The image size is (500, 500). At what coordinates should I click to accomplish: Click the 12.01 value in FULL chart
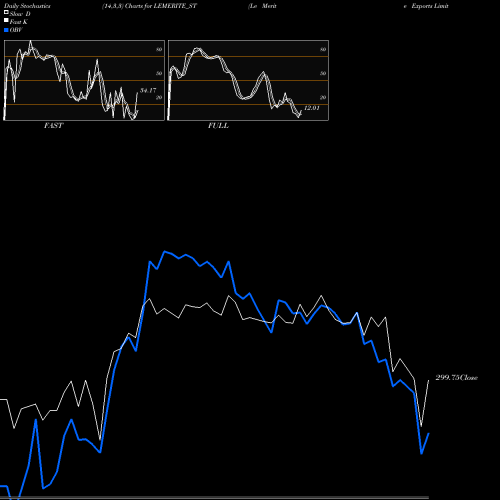312,108
